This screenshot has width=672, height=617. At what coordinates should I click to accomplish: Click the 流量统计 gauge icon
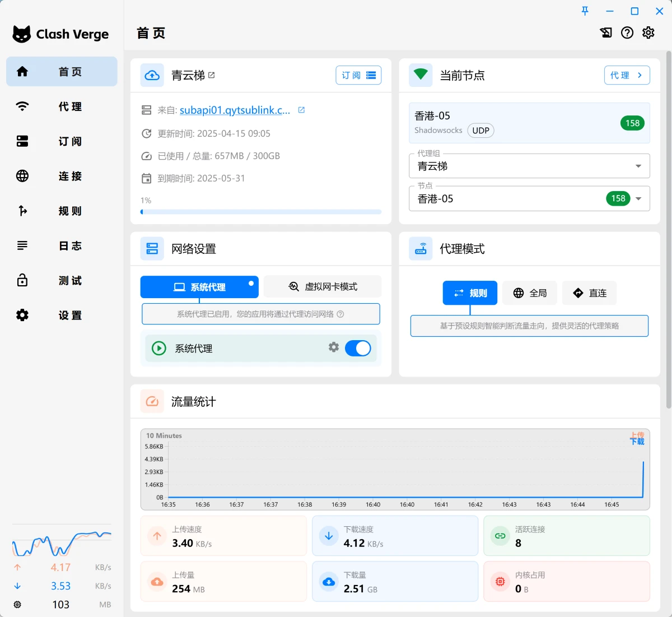click(152, 401)
